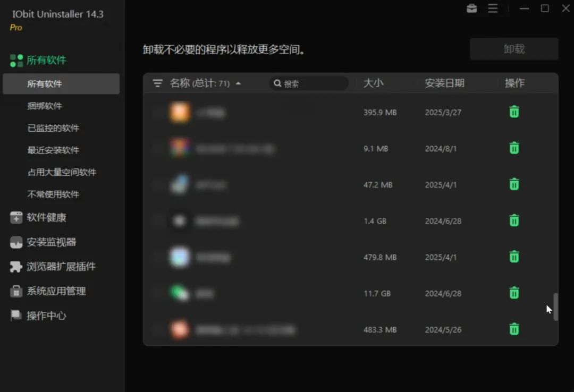The image size is (574, 392).
Task: Click the 安装监视器 icon
Action: pos(16,242)
